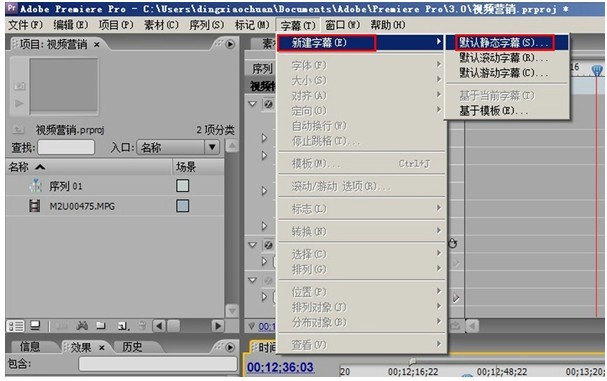Click the parent folder icon beside 视频营销.prproj
This screenshot has height=381, width=607.
[x=18, y=129]
